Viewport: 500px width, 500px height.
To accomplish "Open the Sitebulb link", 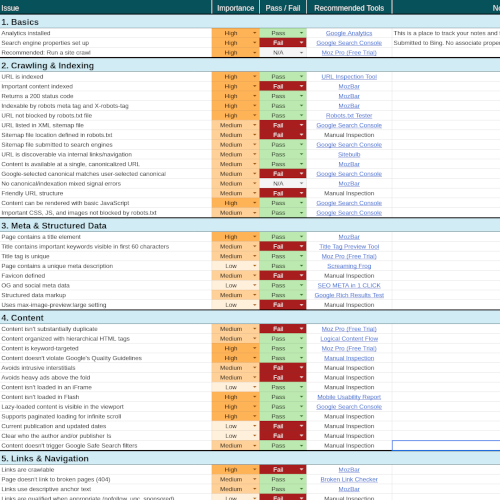I will pyautogui.click(x=349, y=154).
